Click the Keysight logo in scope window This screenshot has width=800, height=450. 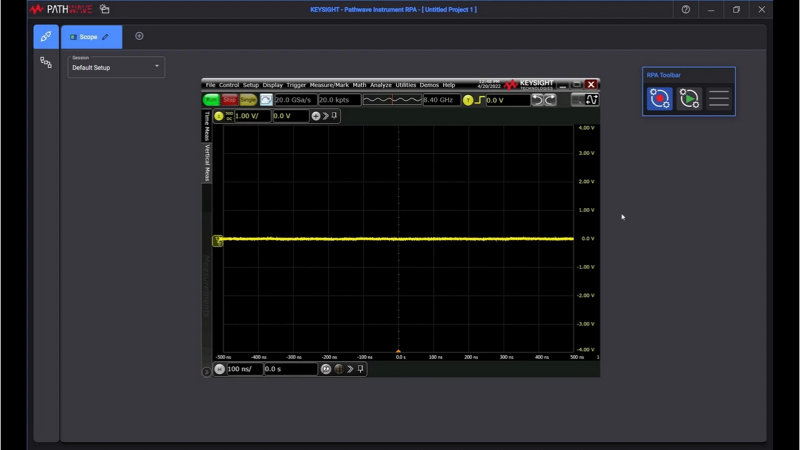pos(529,84)
